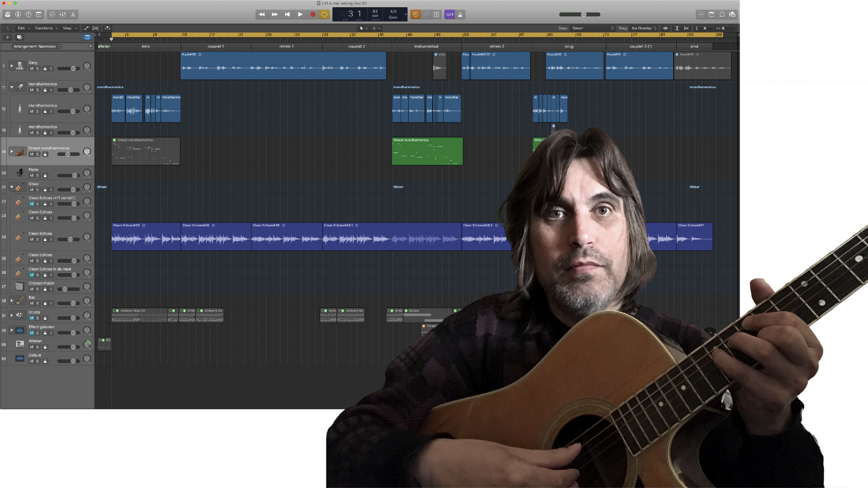Mute the Zang track
The image size is (868, 488).
click(x=32, y=69)
